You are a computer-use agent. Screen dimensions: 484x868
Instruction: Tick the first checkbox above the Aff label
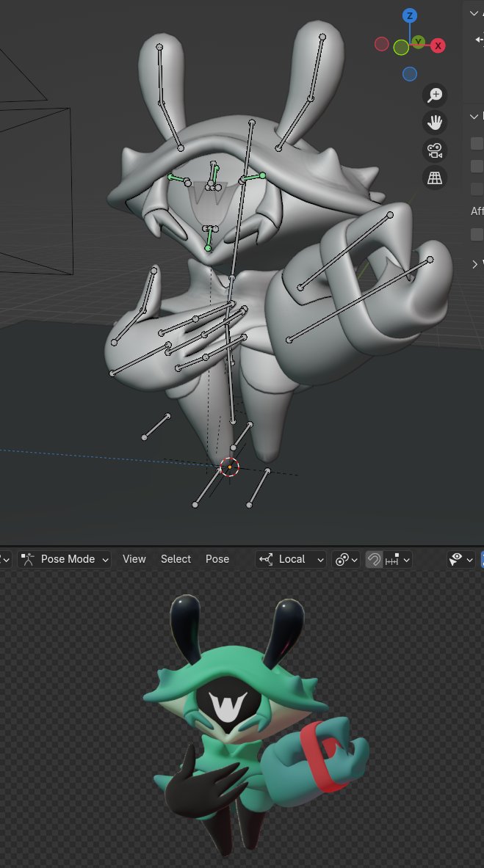(477, 143)
